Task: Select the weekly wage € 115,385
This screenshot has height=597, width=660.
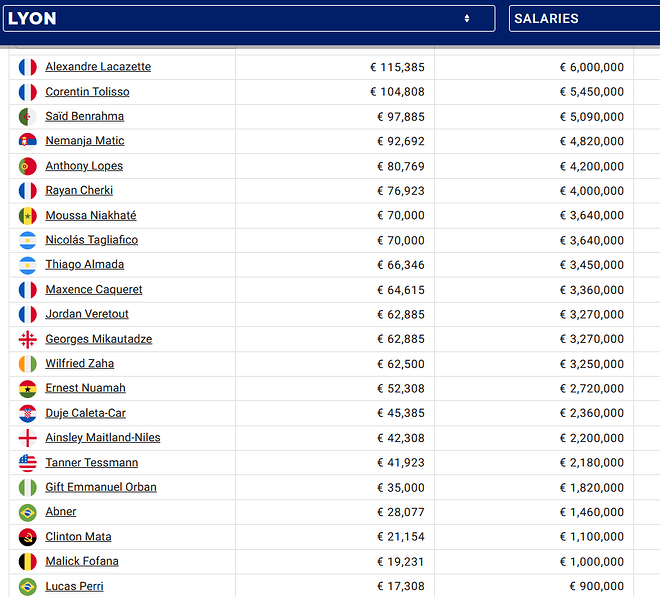Action: point(397,67)
